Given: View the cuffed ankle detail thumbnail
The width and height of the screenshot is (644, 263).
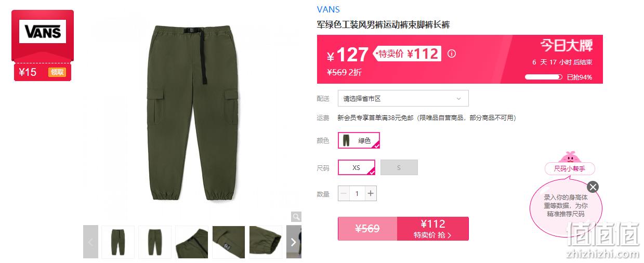Looking at the screenshot, I should (x=266, y=242).
